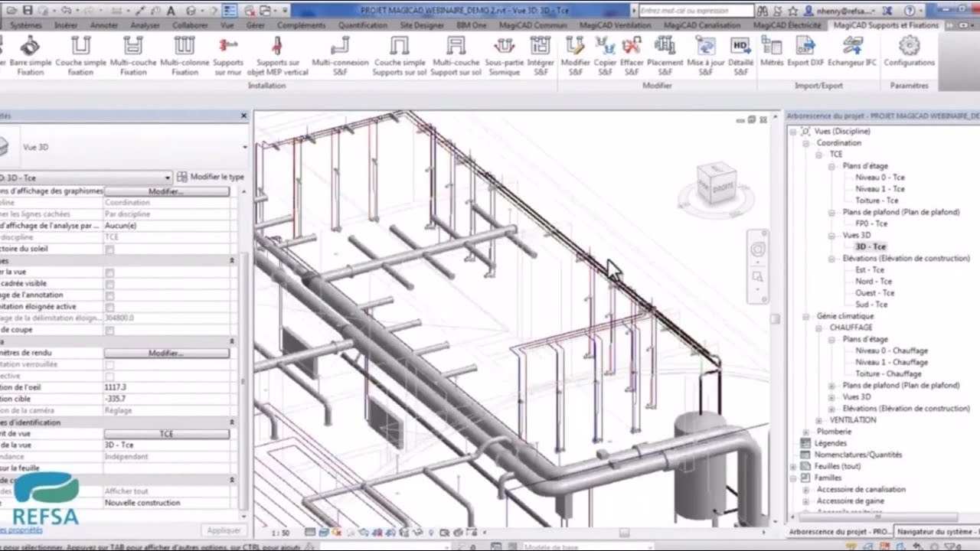Toggle the Cadrage de l'annotation checkbox

109,295
